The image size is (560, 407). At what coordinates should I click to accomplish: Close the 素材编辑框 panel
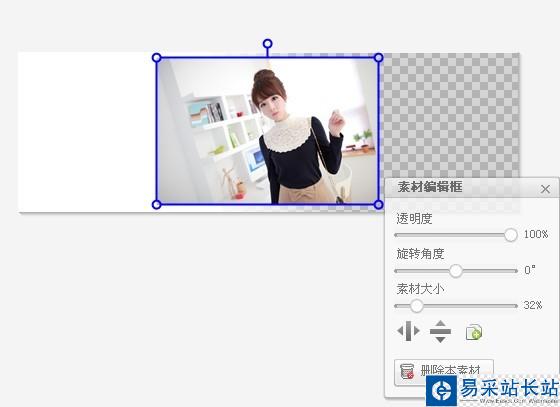click(x=545, y=189)
